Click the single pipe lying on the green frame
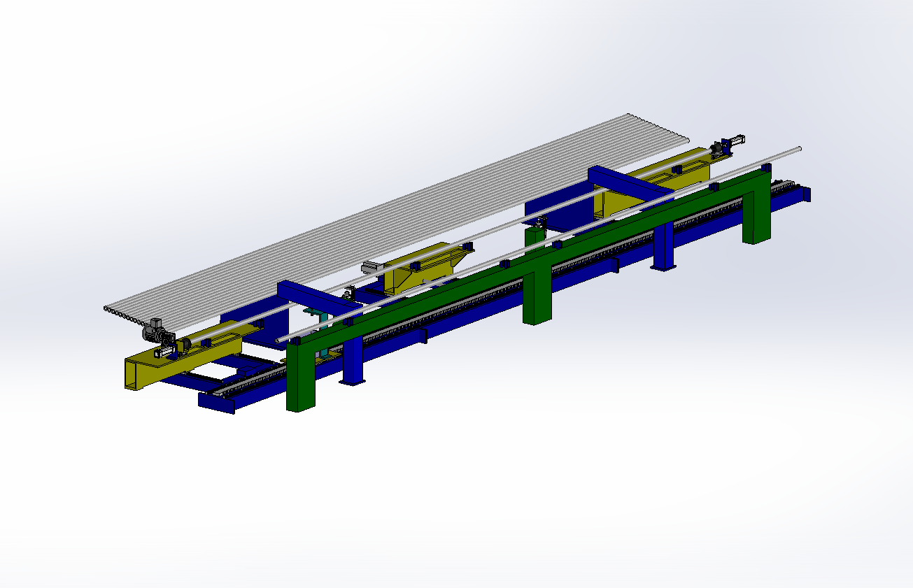The image size is (913, 588). (539, 244)
